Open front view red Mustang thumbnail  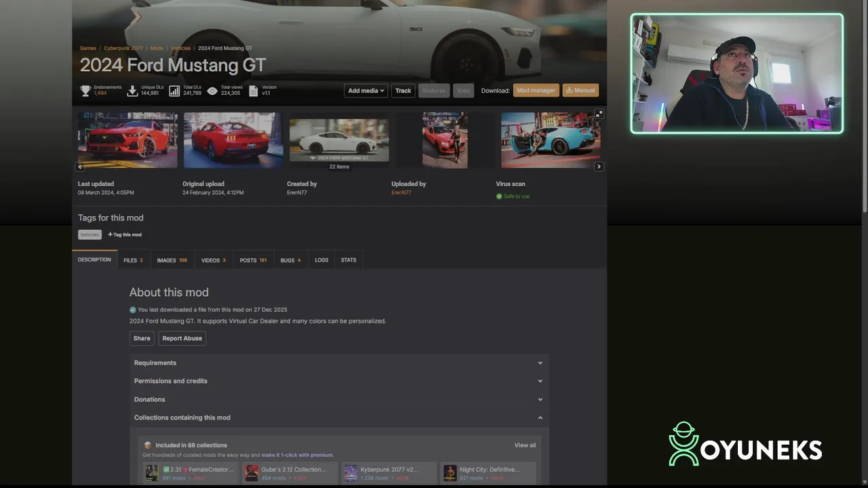pyautogui.click(x=127, y=140)
